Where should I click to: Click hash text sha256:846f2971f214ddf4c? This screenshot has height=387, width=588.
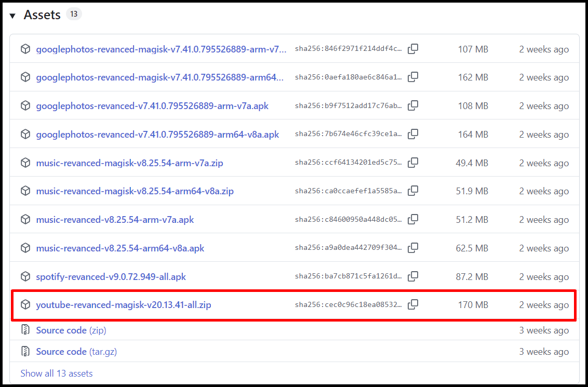[x=349, y=49]
